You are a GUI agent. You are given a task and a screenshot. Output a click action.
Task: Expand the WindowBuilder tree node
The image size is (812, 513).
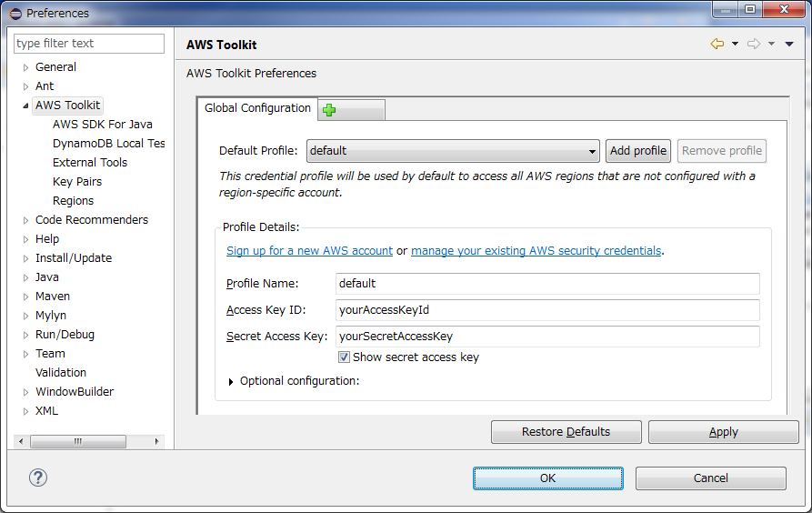[25, 392]
